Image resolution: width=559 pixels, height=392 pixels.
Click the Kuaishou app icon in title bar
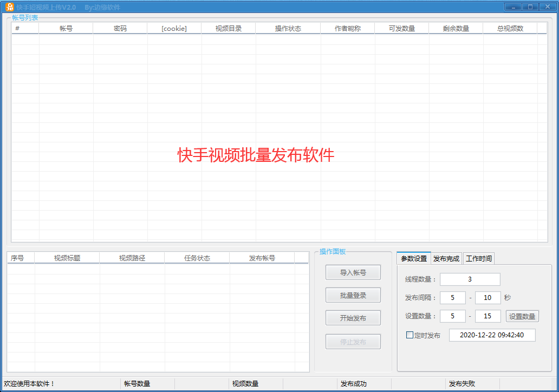point(10,7)
